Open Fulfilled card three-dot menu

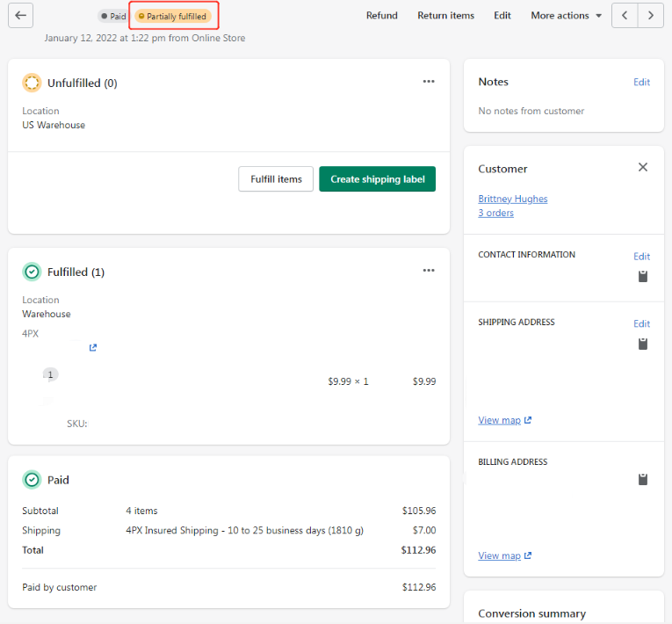tap(429, 271)
